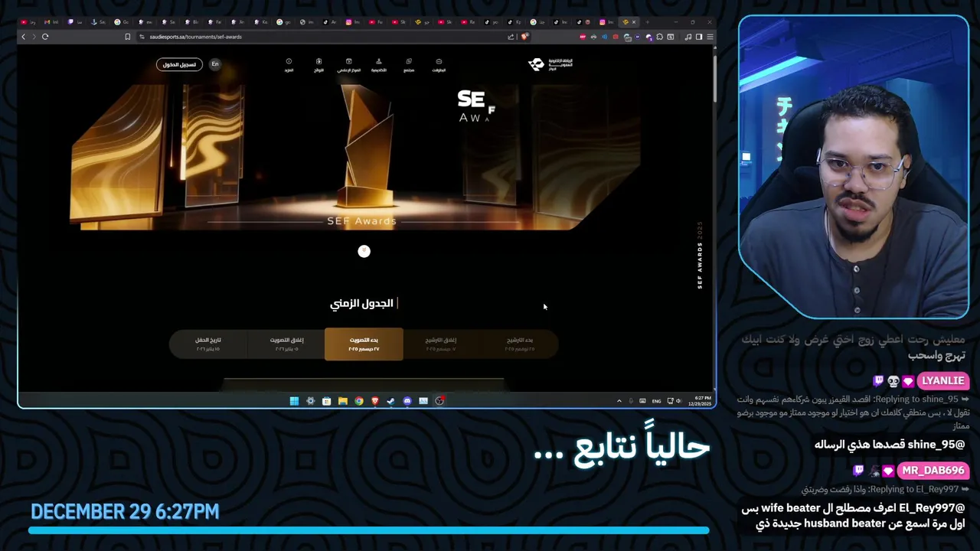Open the Brave Shields lion icon
The width and height of the screenshot is (980, 551).
click(x=524, y=37)
